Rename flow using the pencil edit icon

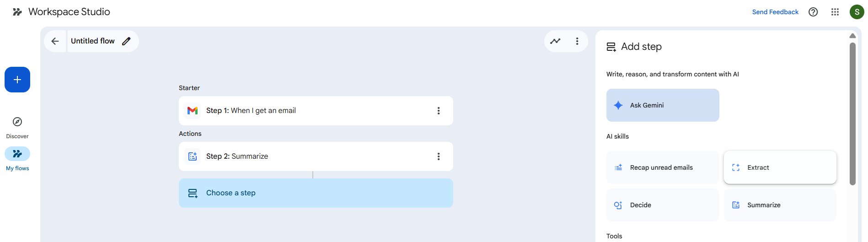tap(126, 41)
